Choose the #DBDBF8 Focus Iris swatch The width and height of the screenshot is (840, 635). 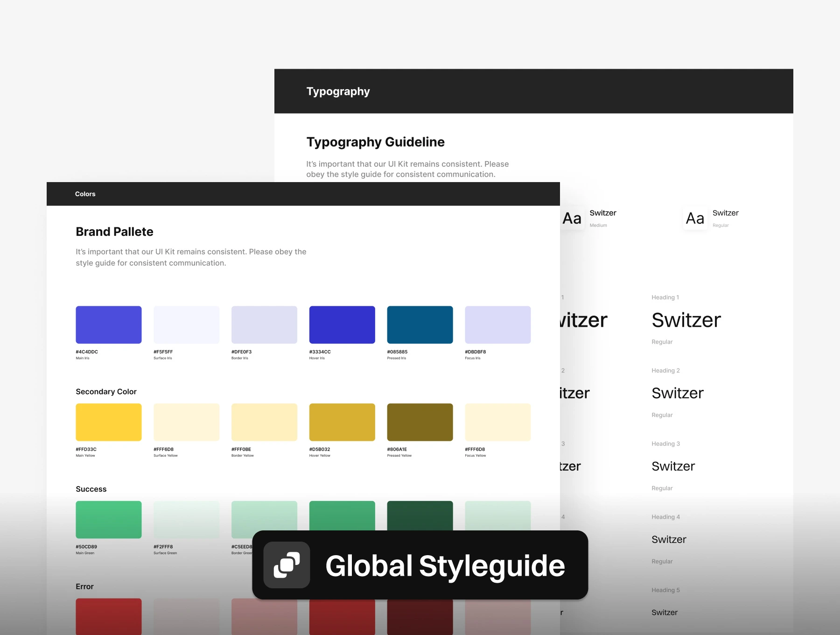click(x=498, y=325)
